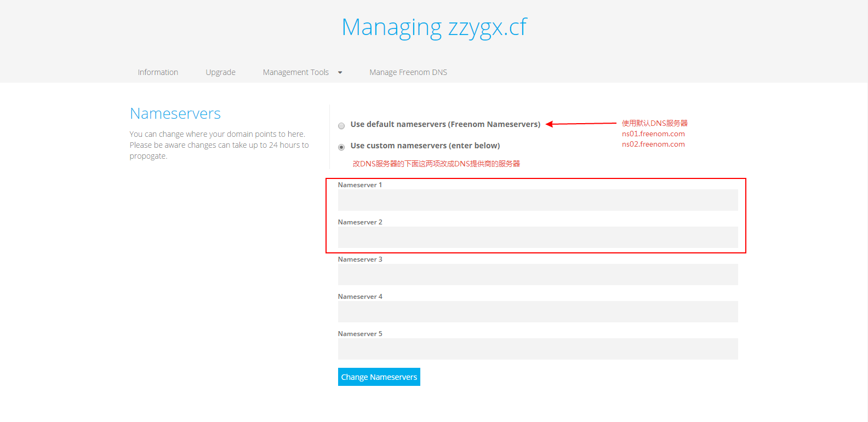The image size is (868, 422).
Task: Select Use custom nameservers radio button
Action: [341, 147]
